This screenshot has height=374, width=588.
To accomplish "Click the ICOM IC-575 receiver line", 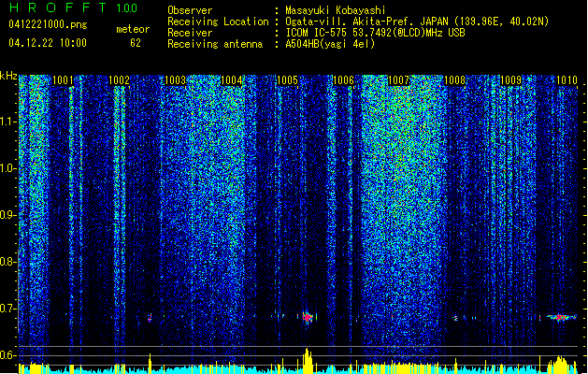I will point(375,33).
